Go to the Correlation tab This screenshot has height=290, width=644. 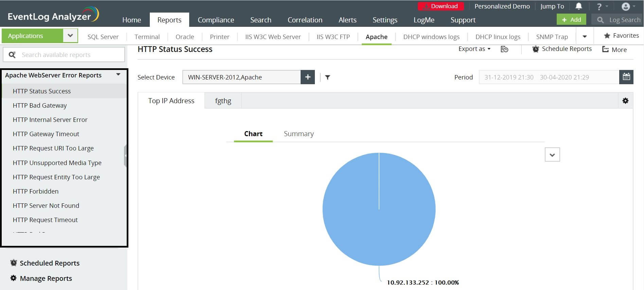[305, 20]
